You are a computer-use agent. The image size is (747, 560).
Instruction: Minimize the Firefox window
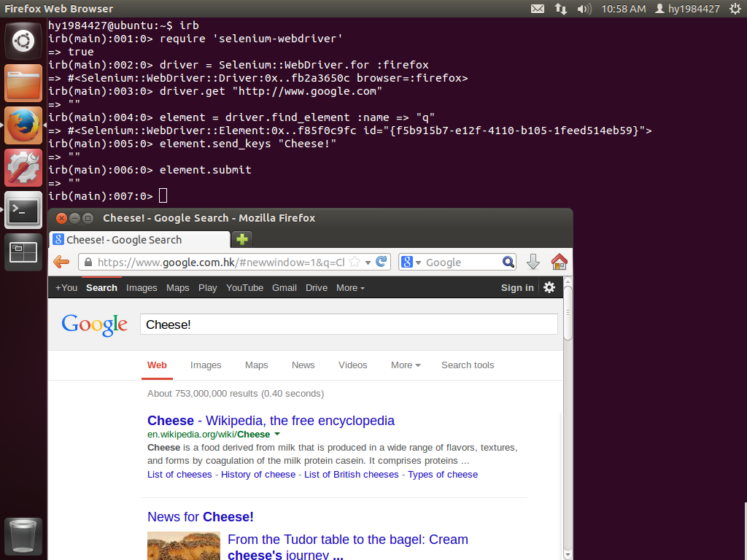[x=75, y=218]
